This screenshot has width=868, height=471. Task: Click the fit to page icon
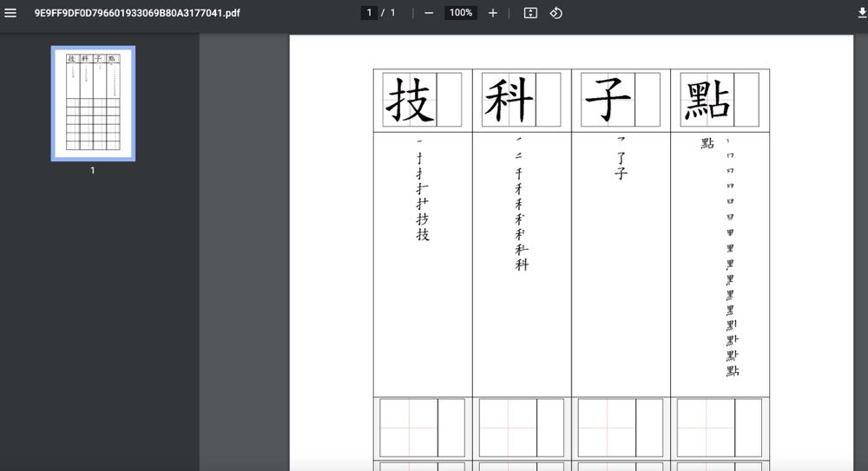pos(530,13)
